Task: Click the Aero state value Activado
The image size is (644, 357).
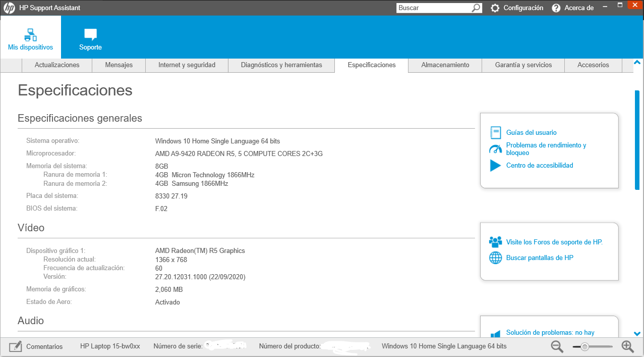Action: tap(167, 302)
